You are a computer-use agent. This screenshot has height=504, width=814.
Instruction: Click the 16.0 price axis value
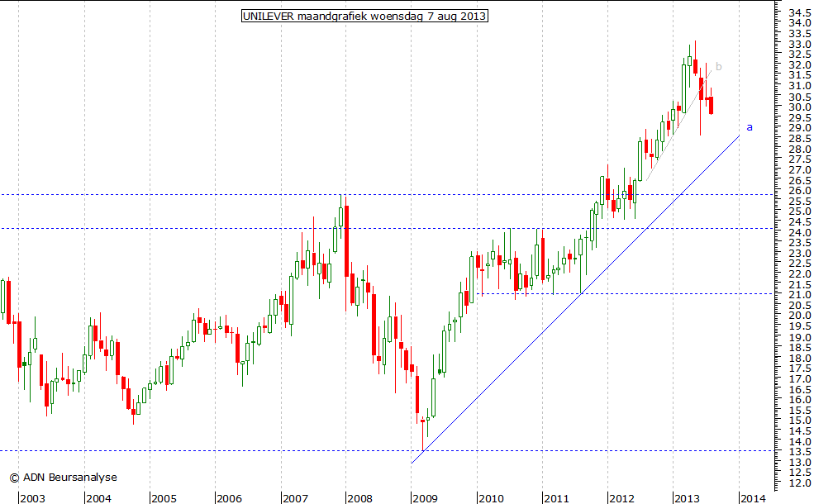[x=799, y=400]
